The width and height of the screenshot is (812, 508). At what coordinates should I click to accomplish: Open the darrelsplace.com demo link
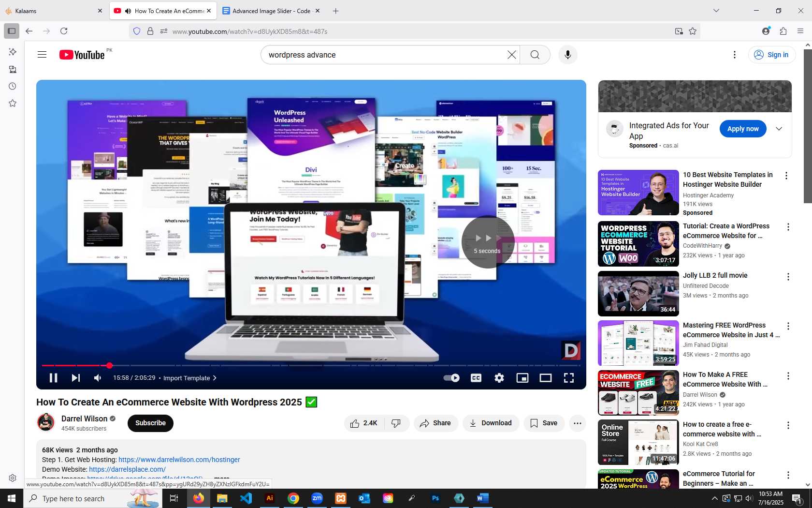(x=127, y=469)
